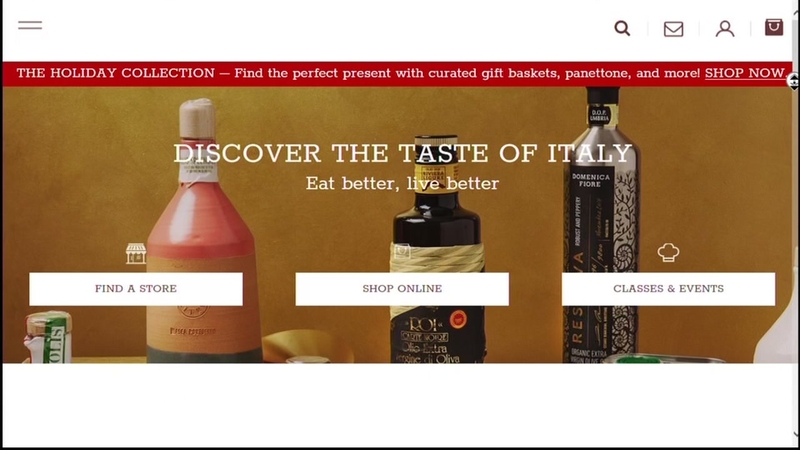Click the search magnifier icon
800x450 pixels.
[x=622, y=28]
